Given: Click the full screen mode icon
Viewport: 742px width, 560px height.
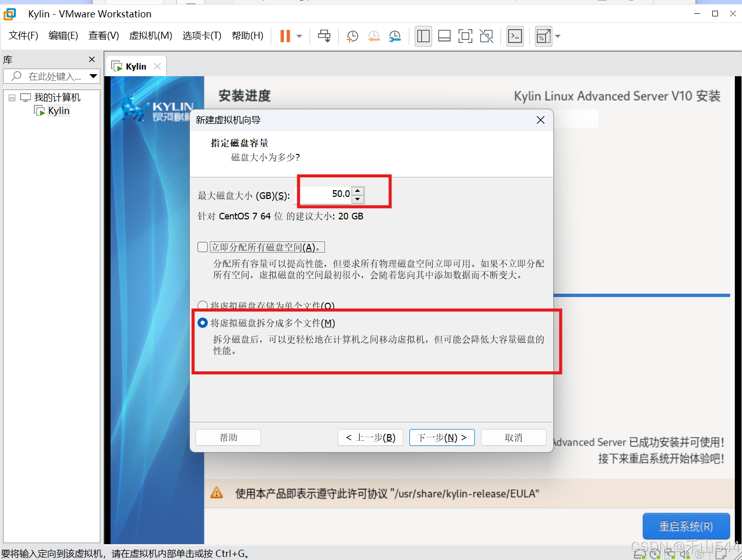Looking at the screenshot, I should click(x=465, y=36).
